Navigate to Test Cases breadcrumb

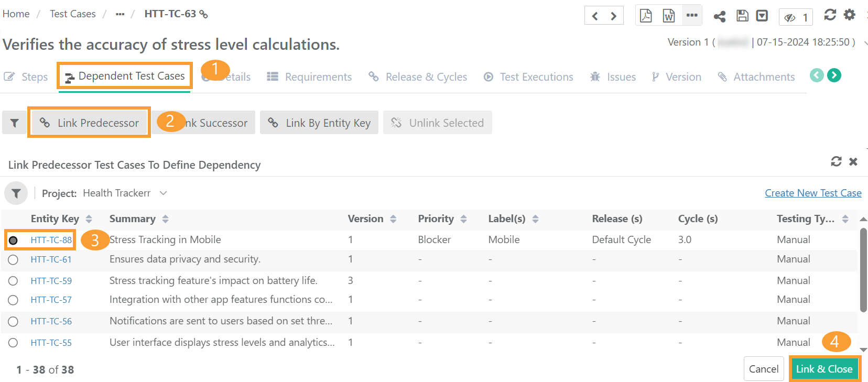[x=73, y=14]
